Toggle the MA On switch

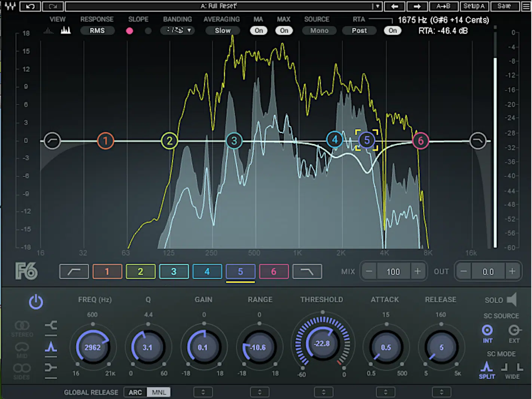coord(259,31)
